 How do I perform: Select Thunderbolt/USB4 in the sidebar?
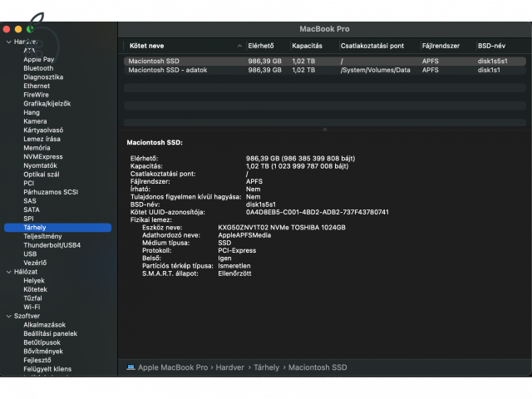(52, 245)
